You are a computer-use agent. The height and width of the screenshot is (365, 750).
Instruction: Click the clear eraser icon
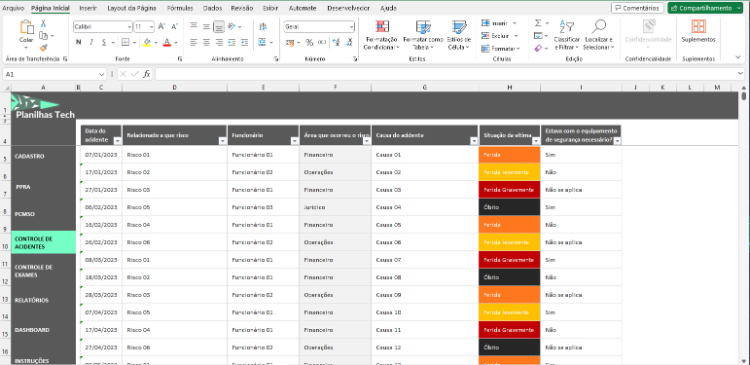(538, 48)
